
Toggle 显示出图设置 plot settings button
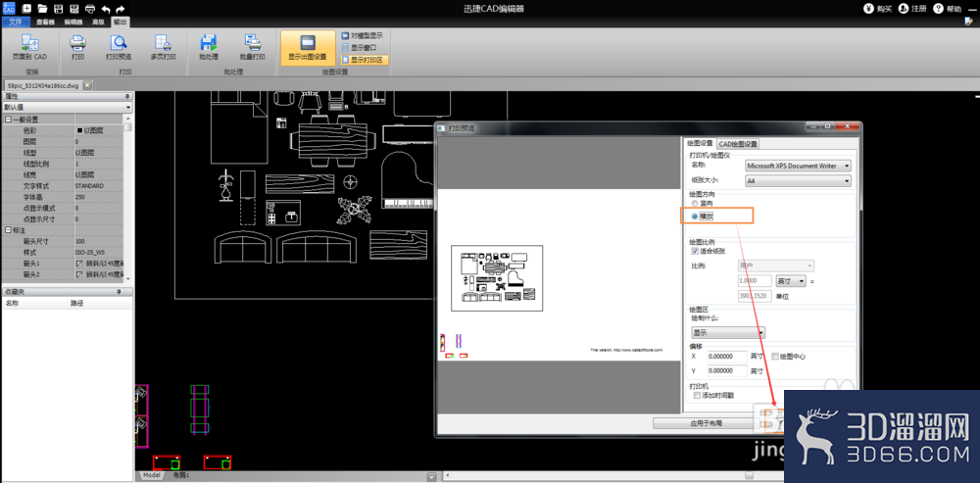coord(308,47)
